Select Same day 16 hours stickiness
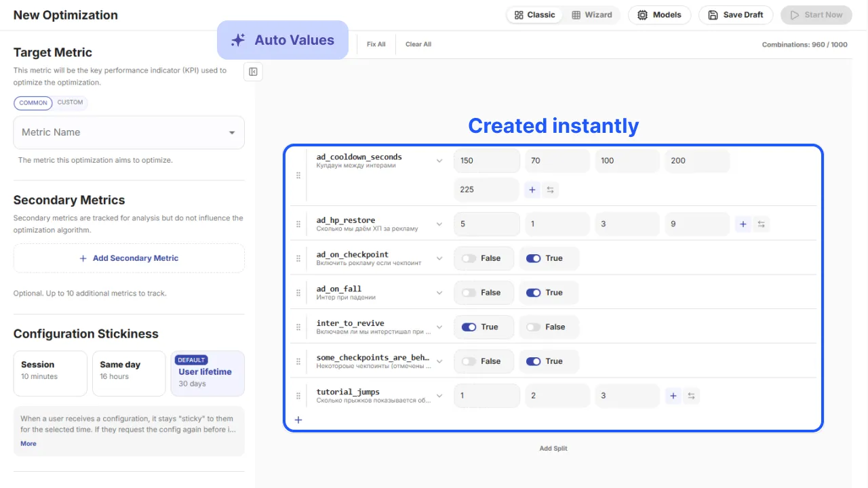Screen dimensions: 868x488 (129, 373)
